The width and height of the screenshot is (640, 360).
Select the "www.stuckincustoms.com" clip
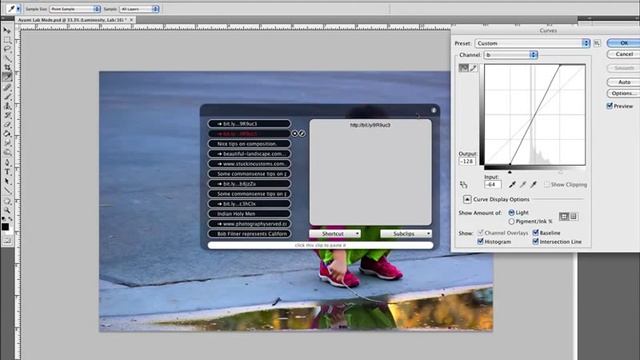click(x=249, y=164)
